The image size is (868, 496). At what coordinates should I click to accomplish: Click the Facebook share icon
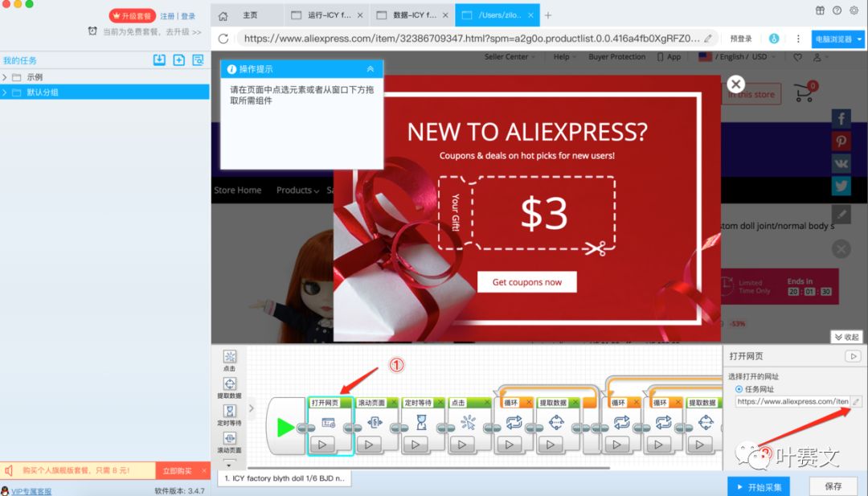(841, 118)
